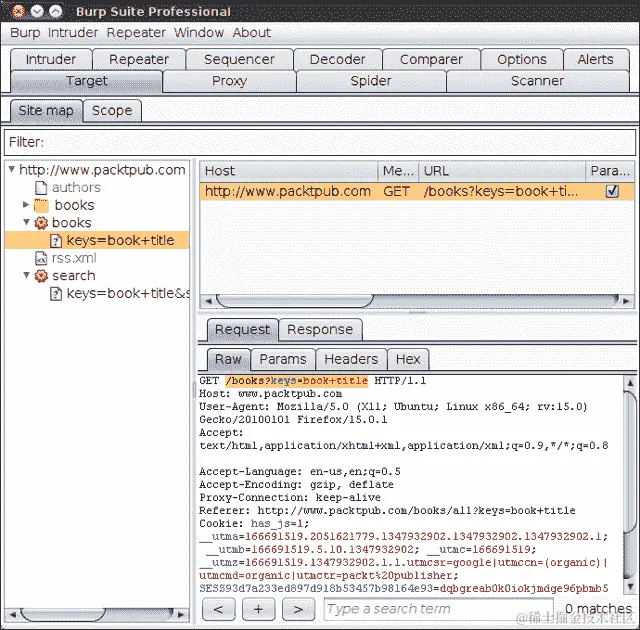This screenshot has height=630, width=640.
Task: Click the 'Type a search term' field
Action: (438, 610)
